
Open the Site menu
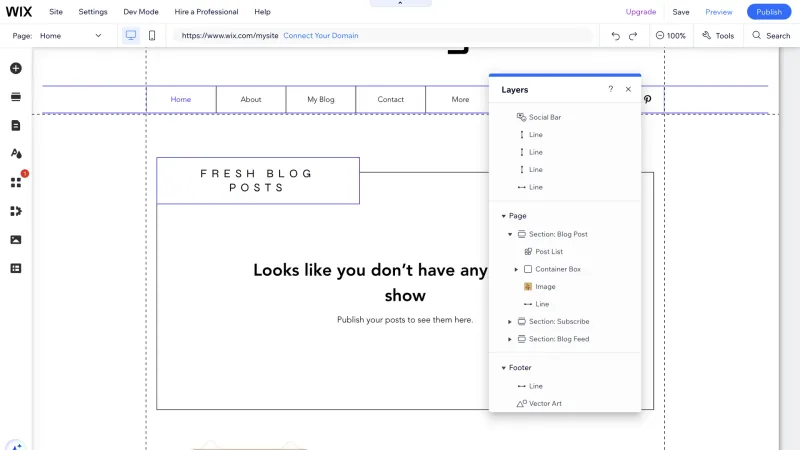click(x=56, y=12)
